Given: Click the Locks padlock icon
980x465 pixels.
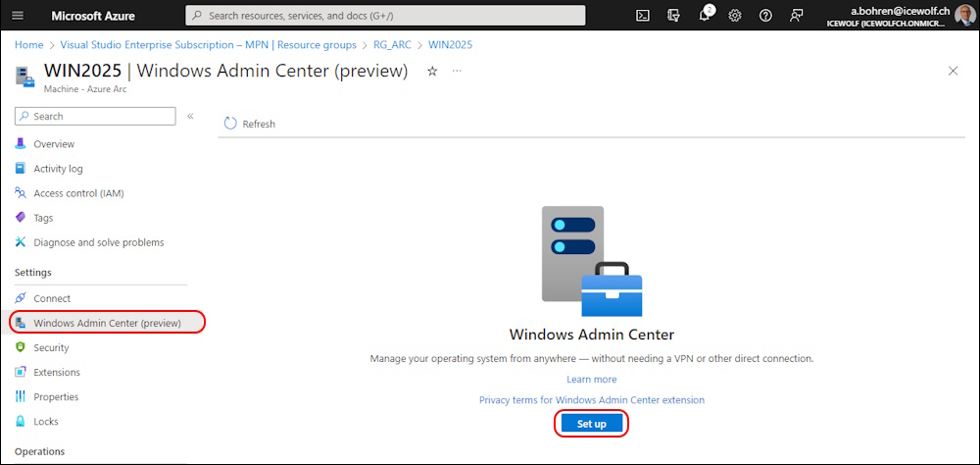Looking at the screenshot, I should pos(21,421).
